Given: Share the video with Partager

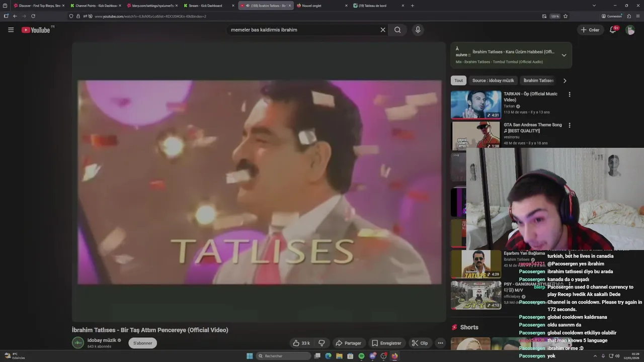Looking at the screenshot, I should pos(349,343).
